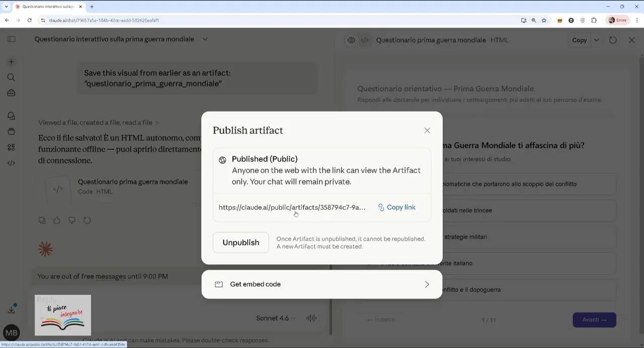Open search chats magnifier icon
Viewport: 644px width, 348px height.
11,77
